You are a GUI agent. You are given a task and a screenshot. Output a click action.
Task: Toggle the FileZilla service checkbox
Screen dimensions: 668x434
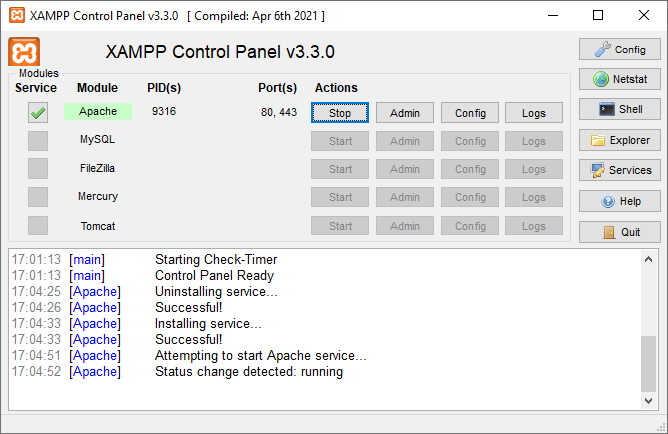click(38, 169)
